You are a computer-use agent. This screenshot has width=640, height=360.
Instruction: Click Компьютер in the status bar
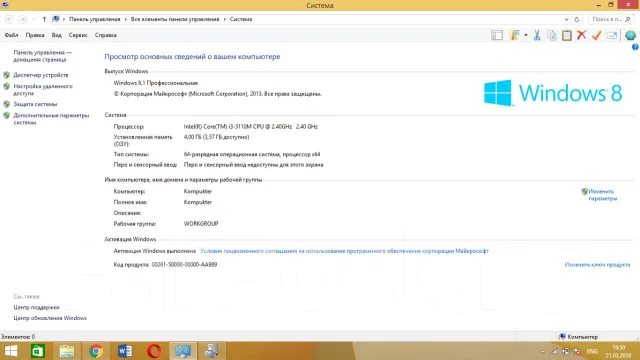(578, 337)
